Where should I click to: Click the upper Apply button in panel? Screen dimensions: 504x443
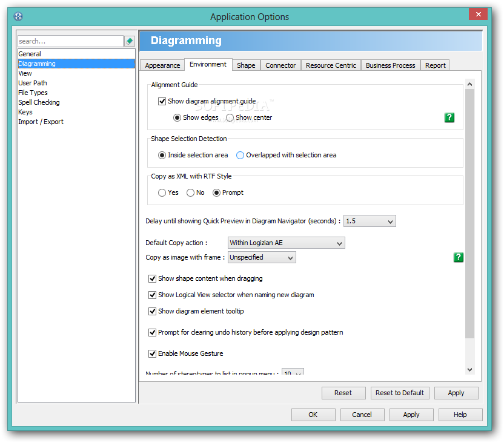(x=456, y=393)
